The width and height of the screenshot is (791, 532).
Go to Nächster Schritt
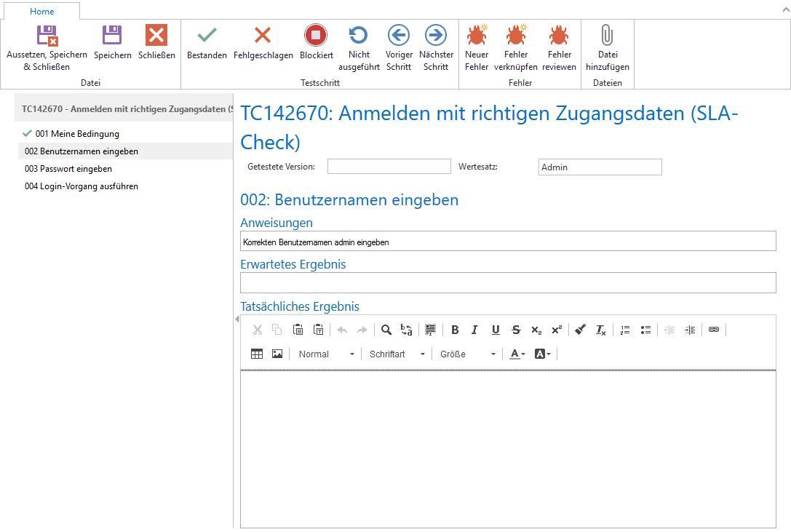click(436, 43)
